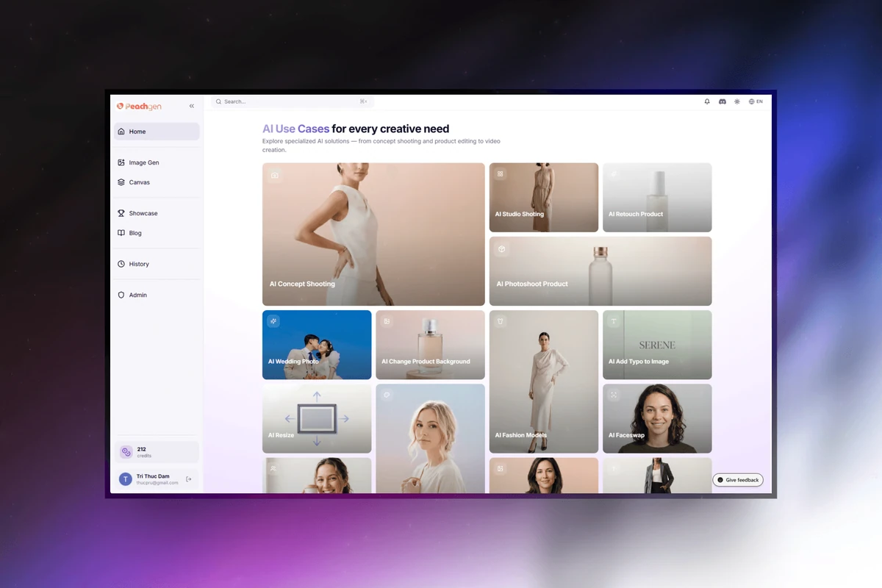Viewport: 882px width, 588px height.
Task: Open the AI Resize card
Action: [x=317, y=418]
